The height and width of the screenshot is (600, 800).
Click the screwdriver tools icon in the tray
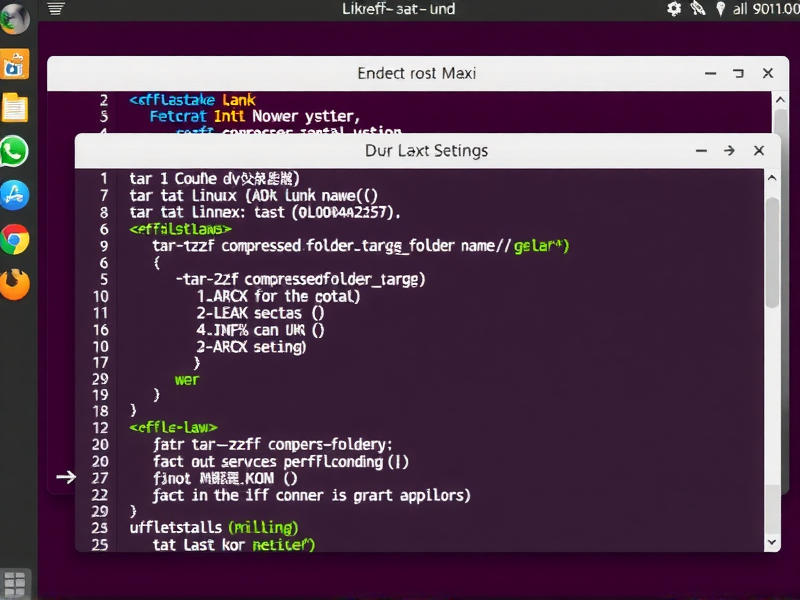pos(698,9)
